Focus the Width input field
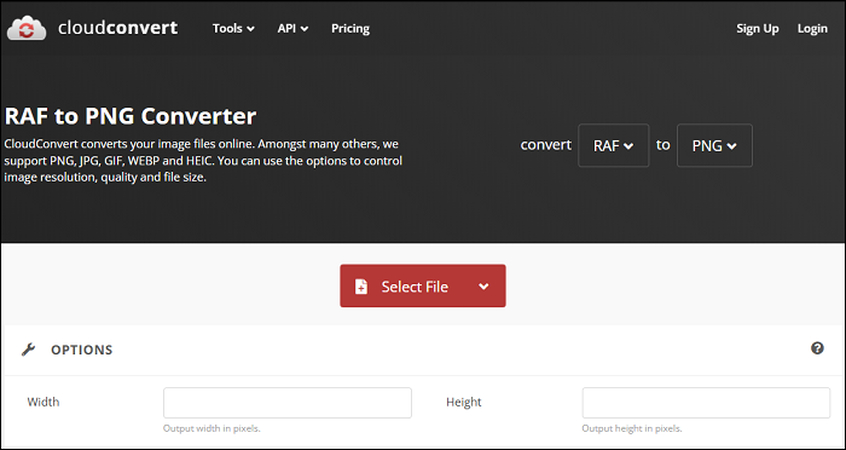 288,403
